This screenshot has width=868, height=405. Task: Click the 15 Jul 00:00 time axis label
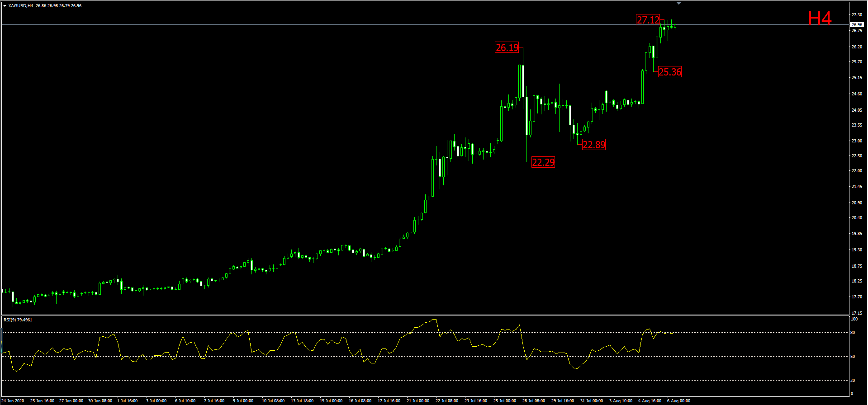point(331,401)
